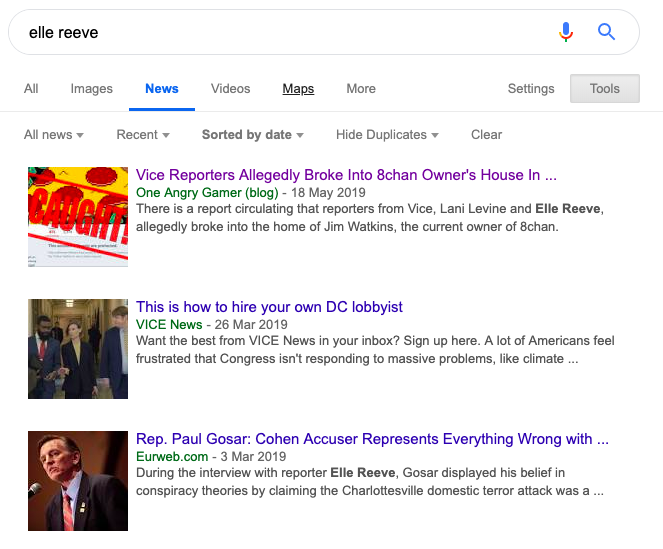Open the 'Sorted by date' dropdown

[x=252, y=135]
